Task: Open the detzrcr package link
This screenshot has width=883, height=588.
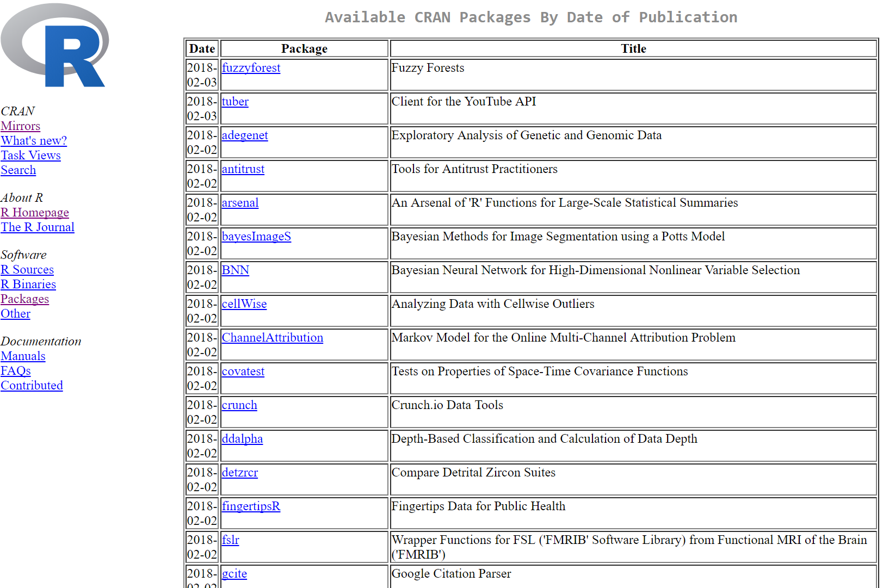Action: click(240, 473)
